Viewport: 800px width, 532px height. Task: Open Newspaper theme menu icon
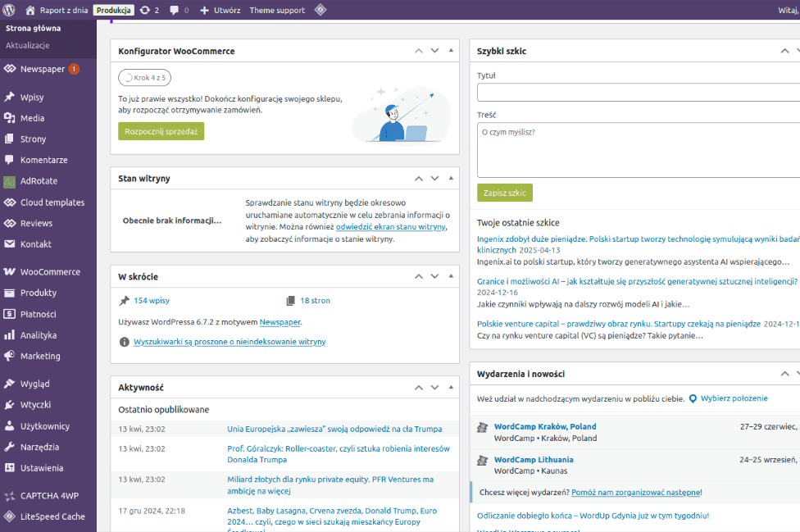pyautogui.click(x=10, y=69)
